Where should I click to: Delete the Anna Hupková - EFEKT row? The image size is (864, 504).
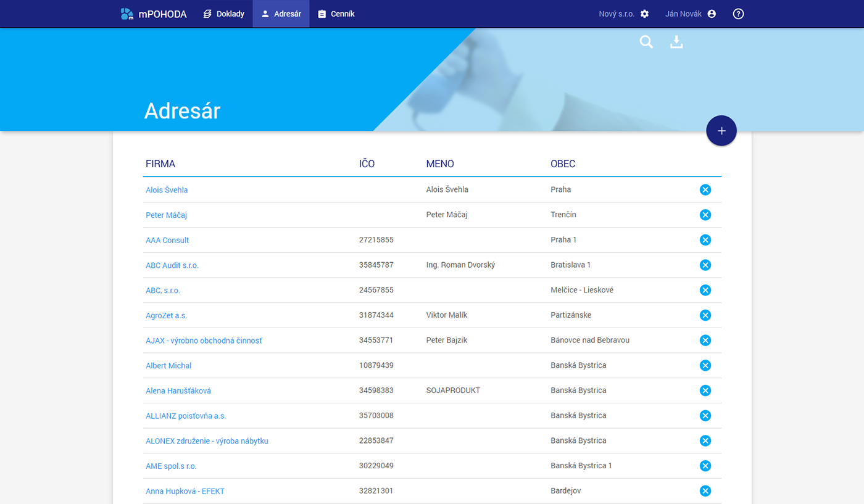click(x=705, y=491)
